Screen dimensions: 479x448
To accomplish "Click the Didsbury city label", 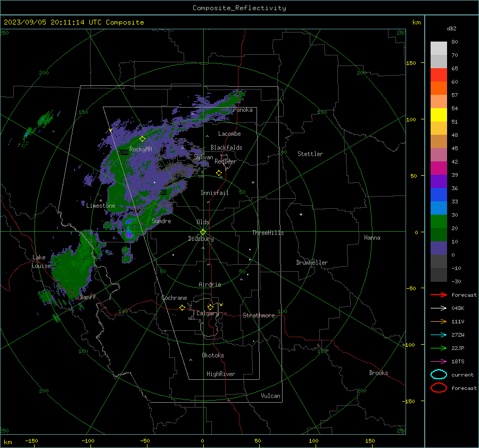I will [x=201, y=239].
